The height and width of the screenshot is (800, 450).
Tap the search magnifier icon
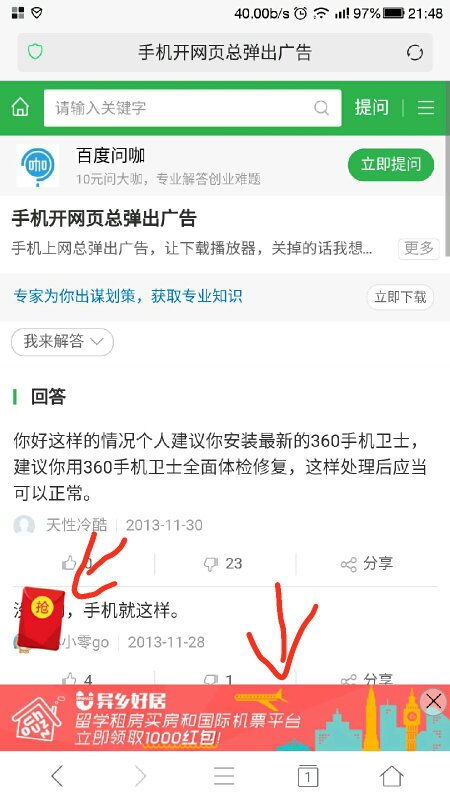tap(321, 108)
